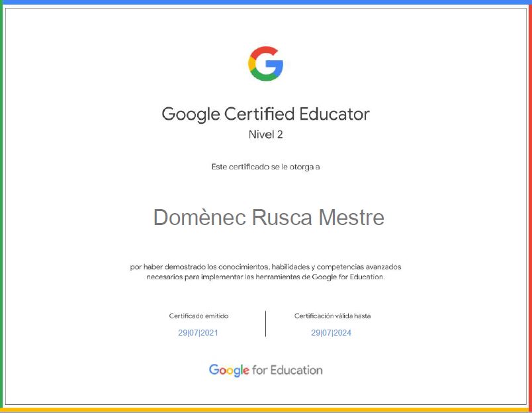Click the 'Google Certified Educator' heading
Screen dimensions: 532x413
[265, 114]
